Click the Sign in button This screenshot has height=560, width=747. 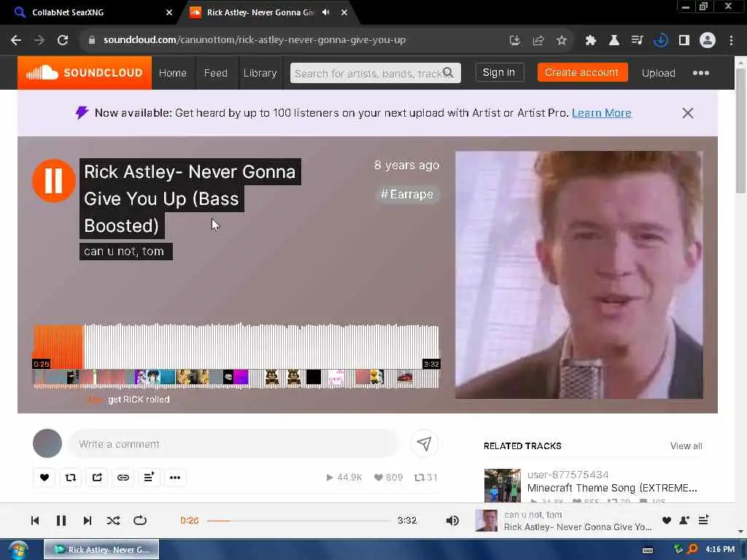[499, 72]
